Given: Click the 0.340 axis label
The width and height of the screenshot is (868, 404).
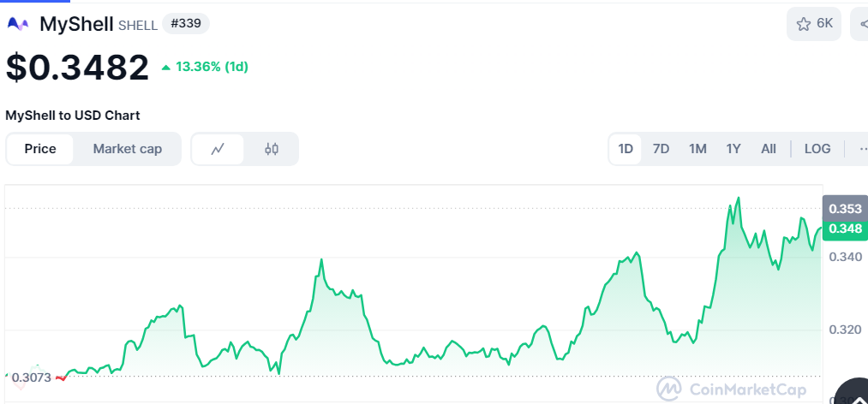Looking at the screenshot, I should pyautogui.click(x=846, y=257).
